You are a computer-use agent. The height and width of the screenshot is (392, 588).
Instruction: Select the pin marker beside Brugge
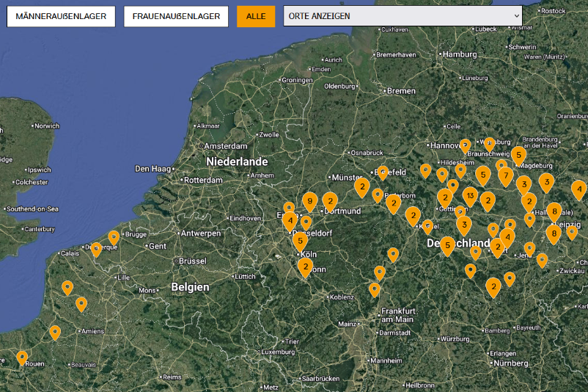(114, 236)
